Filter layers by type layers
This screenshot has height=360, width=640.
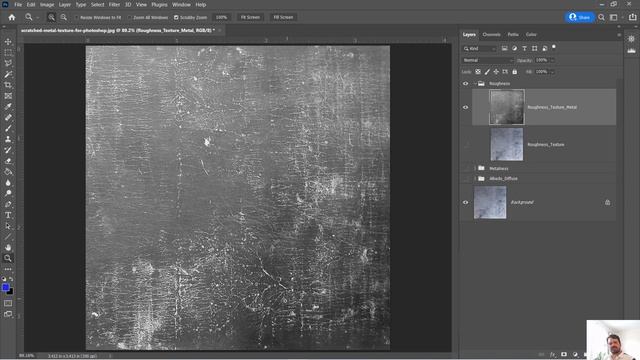[x=524, y=48]
